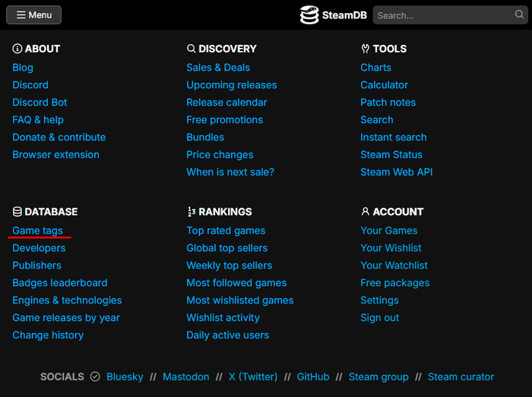Image resolution: width=532 pixels, height=397 pixels.
Task: Select Sign out in Account section
Action: [x=379, y=318]
